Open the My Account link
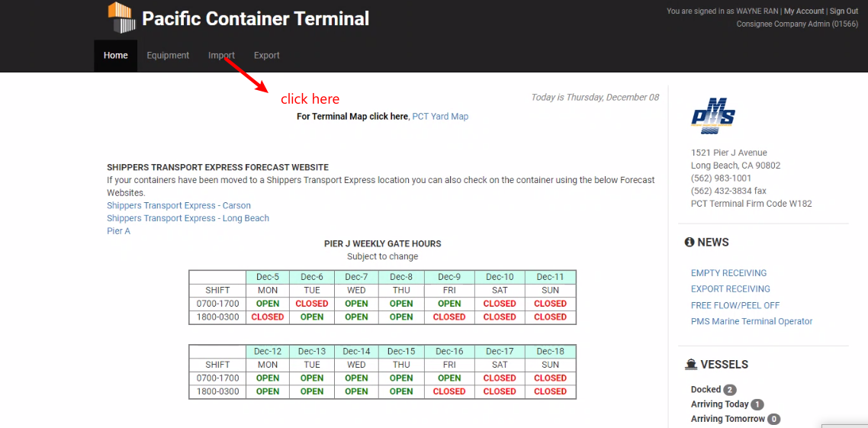Screen dimensions: 868x428 [804, 11]
